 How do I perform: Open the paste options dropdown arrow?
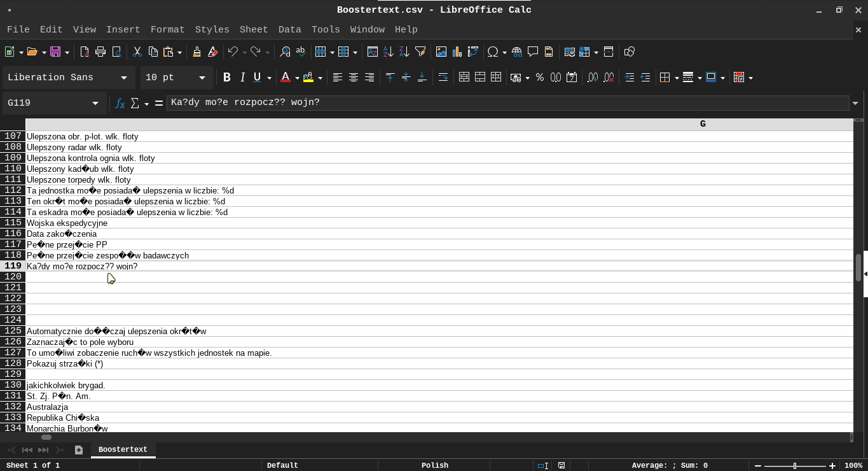click(180, 52)
